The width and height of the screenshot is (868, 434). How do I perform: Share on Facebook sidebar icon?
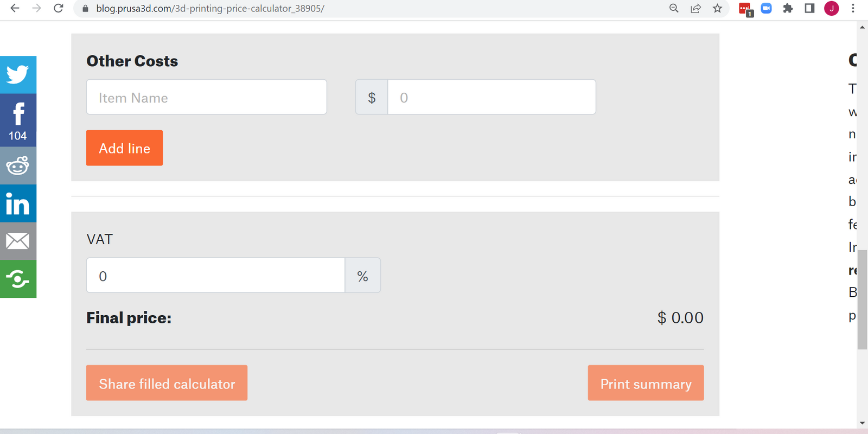coord(18,120)
